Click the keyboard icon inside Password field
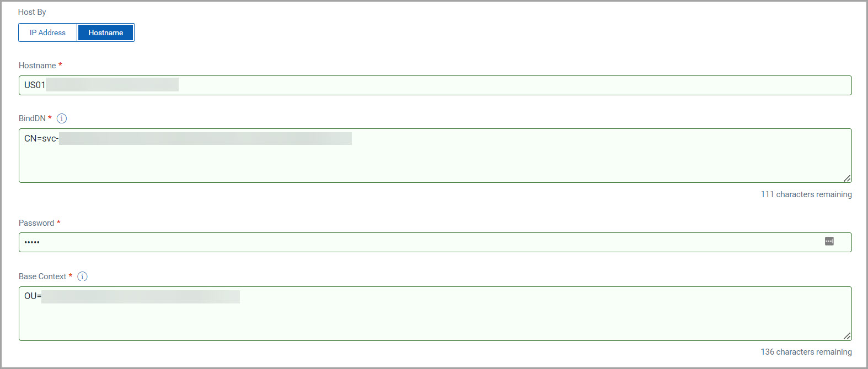 tap(829, 241)
